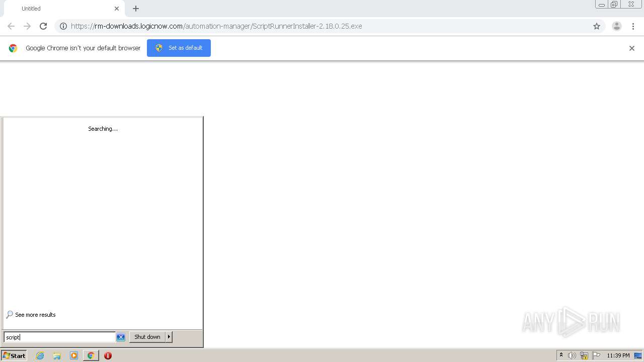
Task: Close the Untitled tab
Action: pyautogui.click(x=117, y=9)
